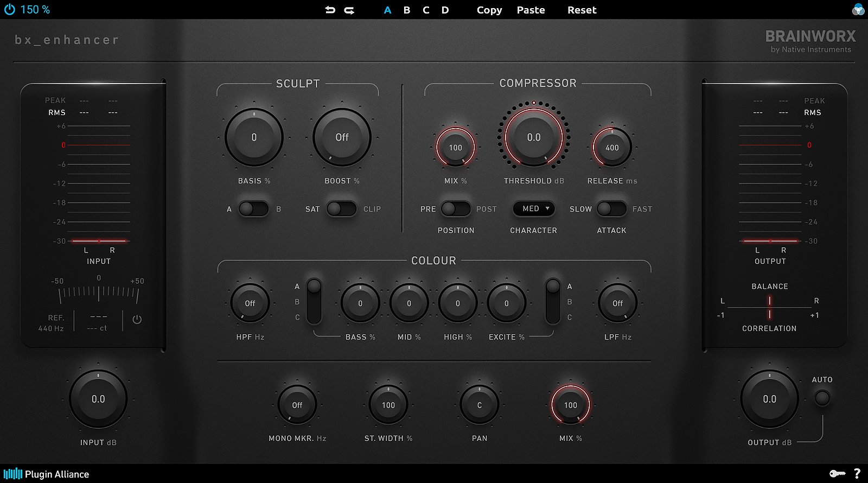The image size is (868, 483).
Task: Click the tuner power icon
Action: pyautogui.click(x=137, y=320)
